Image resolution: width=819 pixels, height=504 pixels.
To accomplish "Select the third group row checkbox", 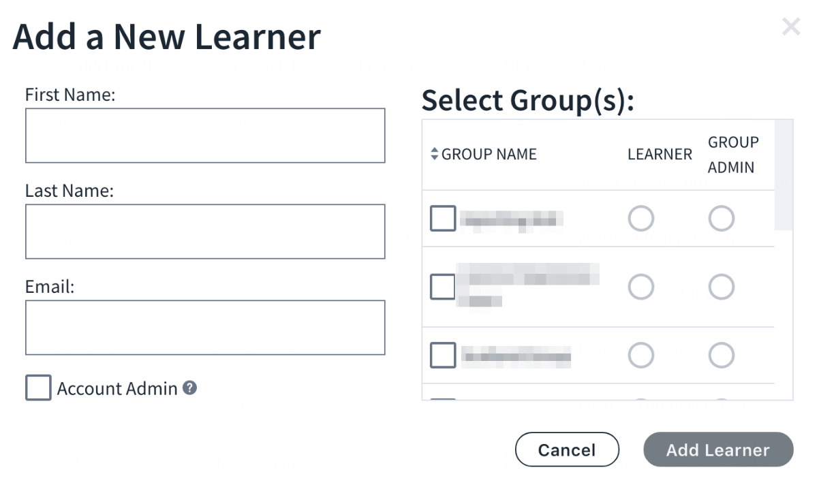I will click(x=443, y=356).
